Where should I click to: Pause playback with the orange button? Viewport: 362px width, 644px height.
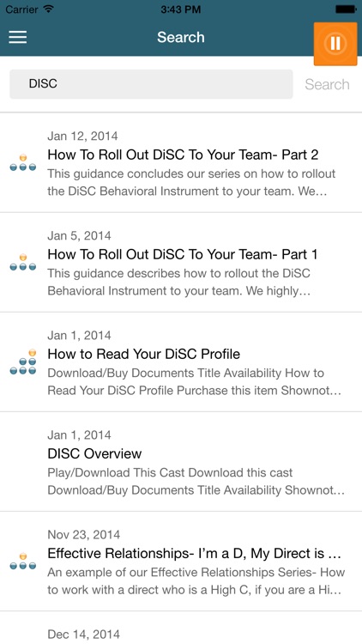click(335, 44)
